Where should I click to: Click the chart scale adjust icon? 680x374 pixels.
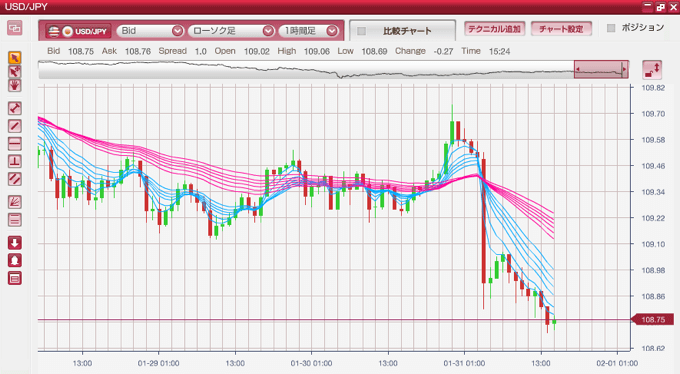point(652,70)
